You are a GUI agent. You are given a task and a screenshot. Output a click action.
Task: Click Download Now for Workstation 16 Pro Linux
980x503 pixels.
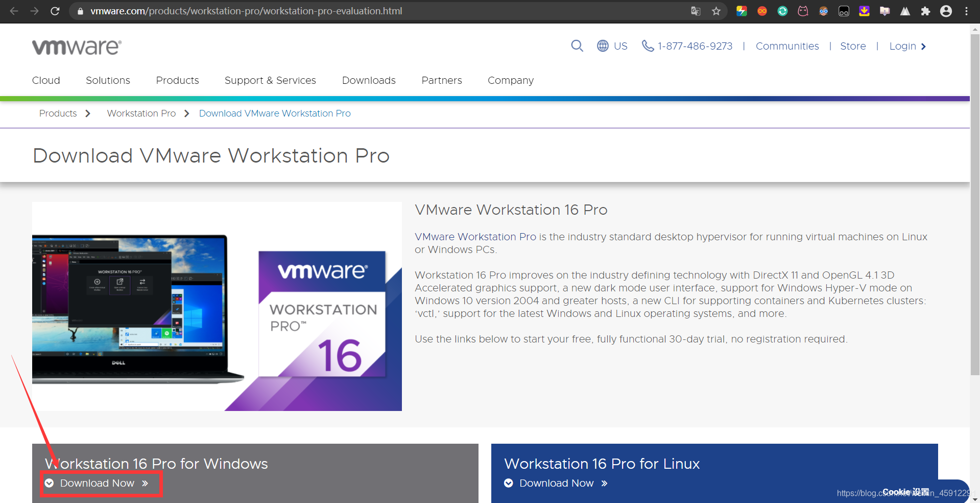click(x=556, y=483)
